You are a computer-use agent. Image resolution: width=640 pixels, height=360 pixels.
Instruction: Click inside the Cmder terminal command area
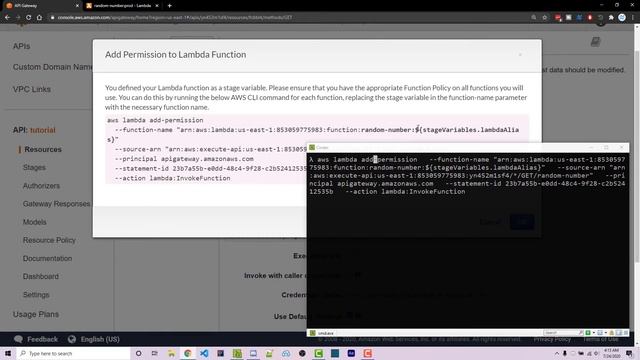click(x=468, y=241)
